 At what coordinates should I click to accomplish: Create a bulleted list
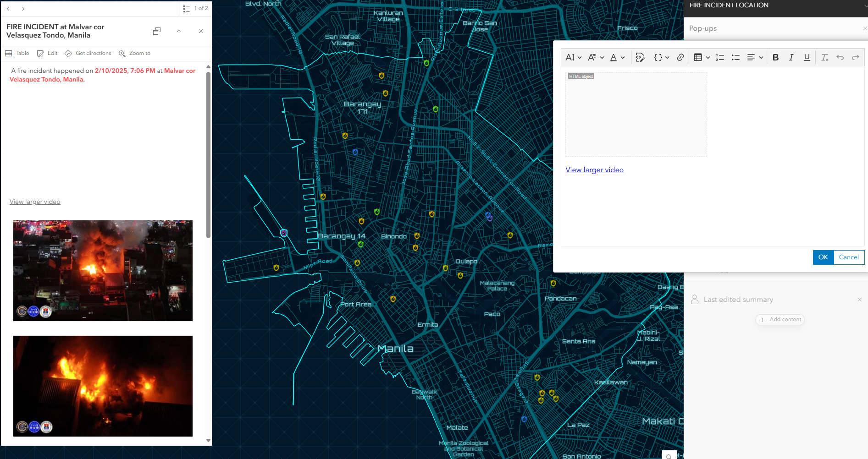(735, 57)
